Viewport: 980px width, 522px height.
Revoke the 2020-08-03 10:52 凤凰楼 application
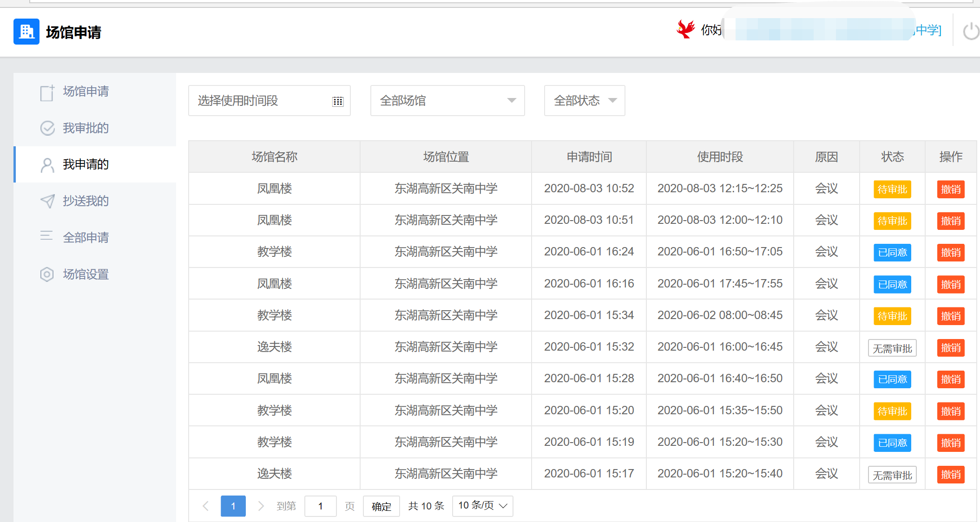coord(950,189)
